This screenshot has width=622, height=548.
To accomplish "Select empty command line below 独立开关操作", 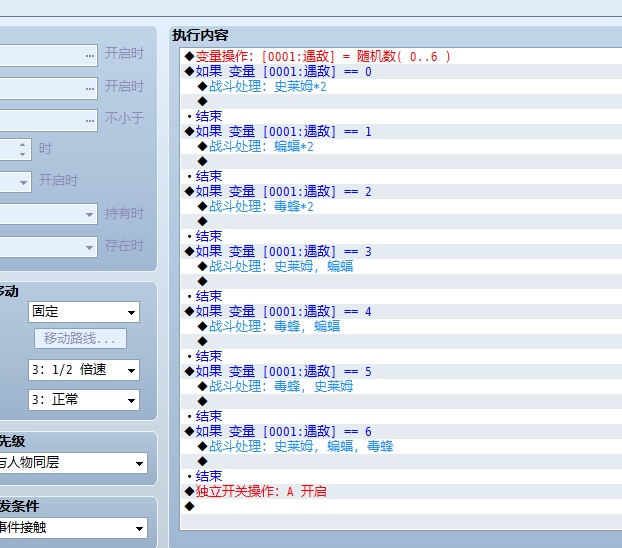I will 401,506.
